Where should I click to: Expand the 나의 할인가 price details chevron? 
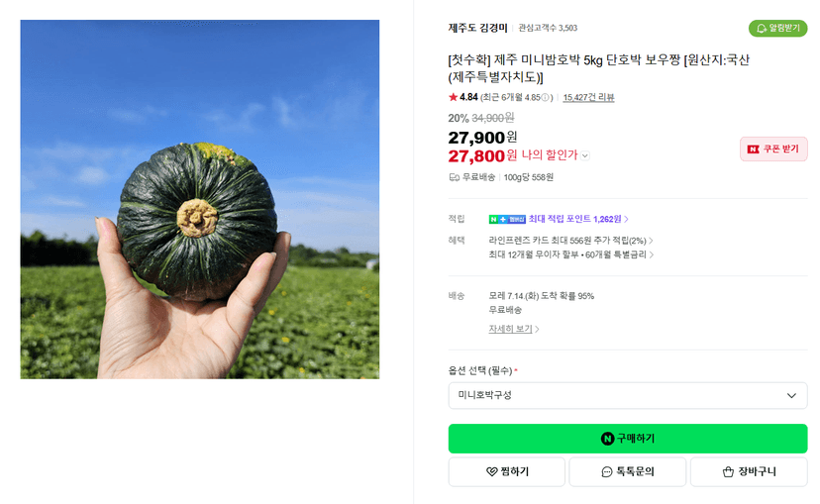pyautogui.click(x=585, y=155)
